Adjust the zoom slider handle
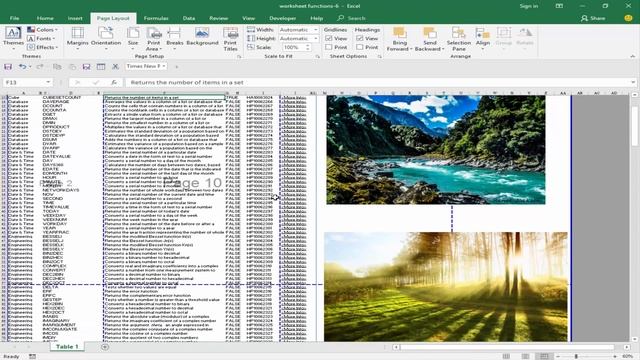Viewport: 640px width, 360px height. tap(576, 356)
